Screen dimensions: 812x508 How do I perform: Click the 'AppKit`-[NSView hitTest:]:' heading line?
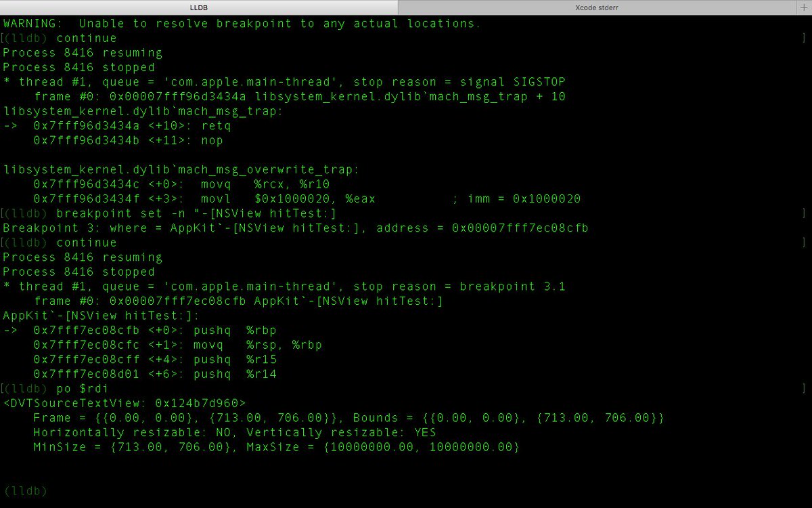pos(101,316)
